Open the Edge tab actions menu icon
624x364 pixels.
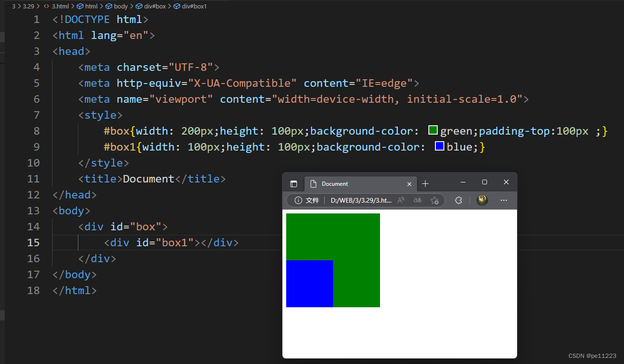coord(294,184)
